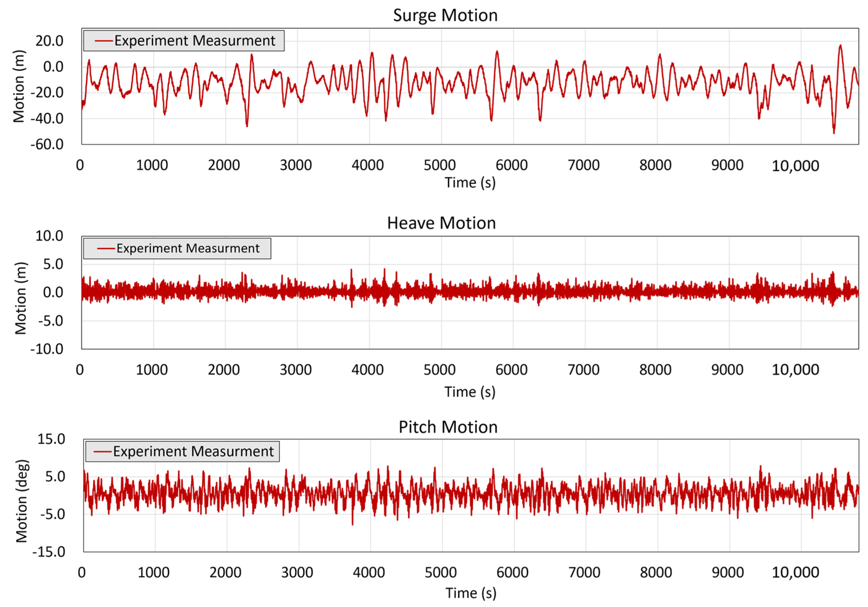
Task: Click Heave chart Time (s) axis label
Action: [470, 392]
